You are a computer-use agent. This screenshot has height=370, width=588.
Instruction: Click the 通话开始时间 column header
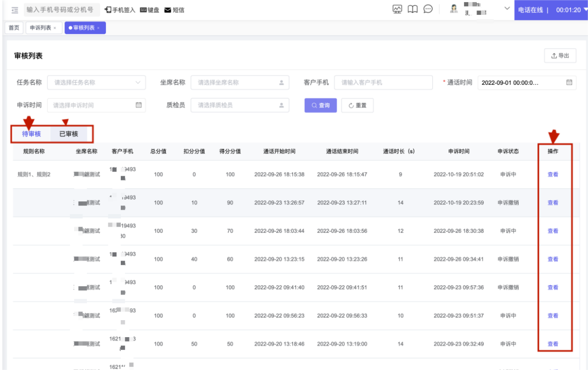pyautogui.click(x=280, y=152)
